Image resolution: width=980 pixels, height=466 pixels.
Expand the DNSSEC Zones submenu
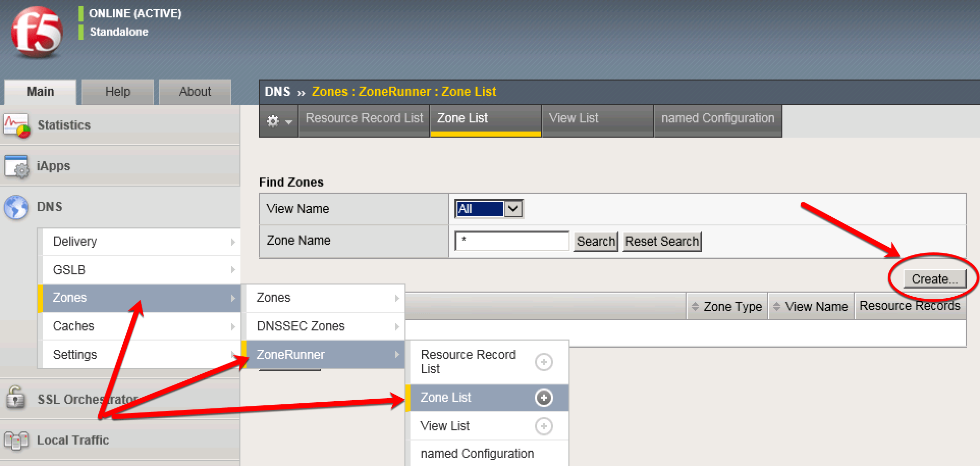pyautogui.click(x=397, y=326)
